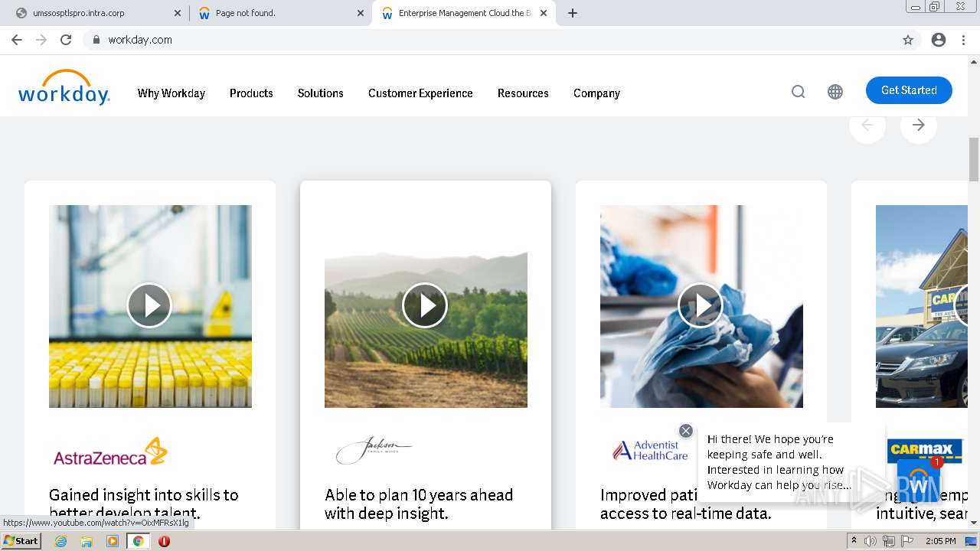Click the CarMax storefront thumbnail
Screen dimensions: 980x551
pos(922,306)
